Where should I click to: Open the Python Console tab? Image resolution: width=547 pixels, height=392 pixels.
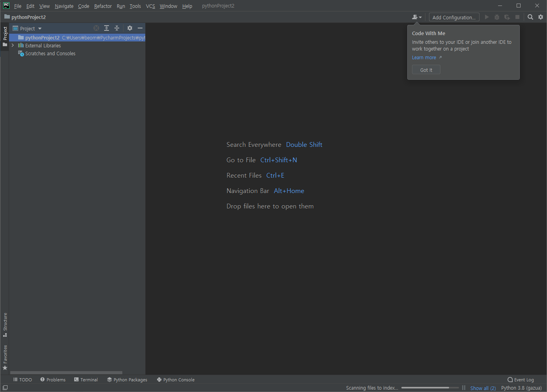pyautogui.click(x=176, y=379)
